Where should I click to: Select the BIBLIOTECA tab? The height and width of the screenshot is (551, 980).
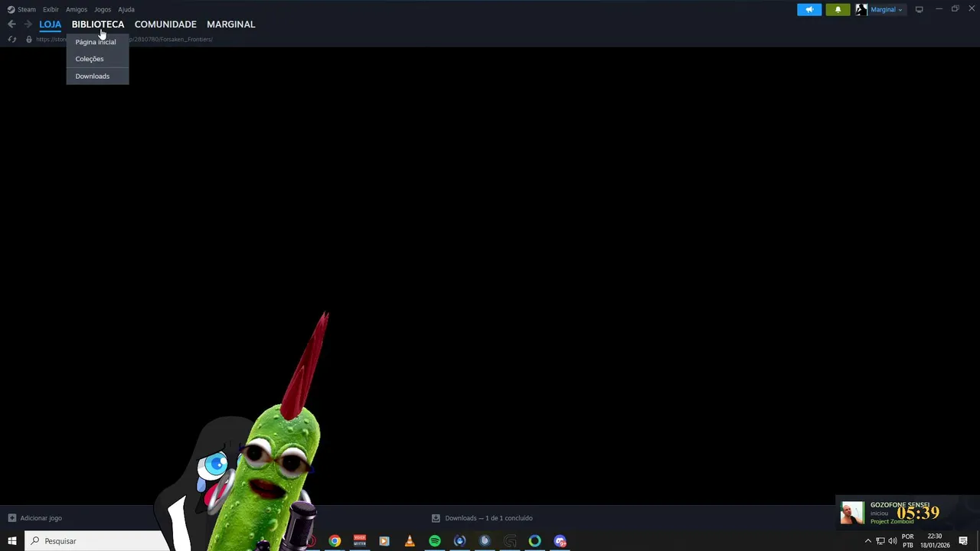click(x=98, y=24)
